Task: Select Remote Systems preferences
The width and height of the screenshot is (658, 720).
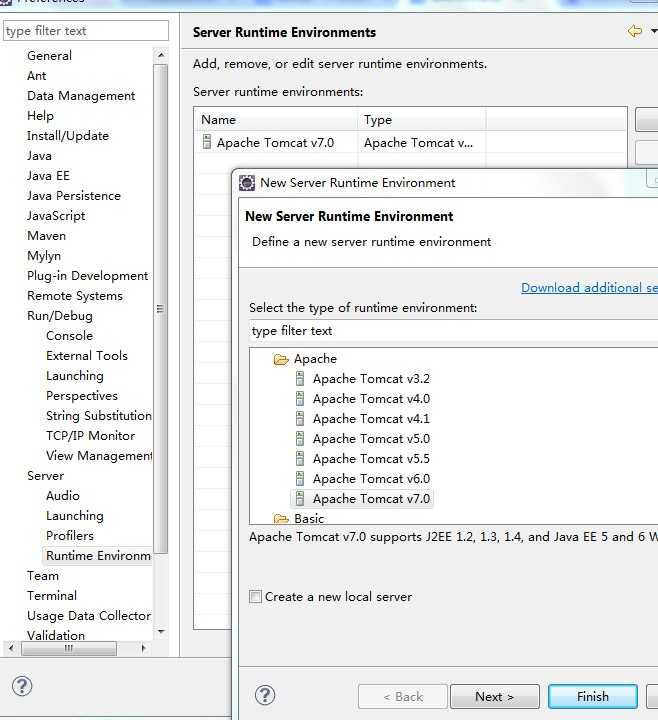Action: tap(75, 296)
